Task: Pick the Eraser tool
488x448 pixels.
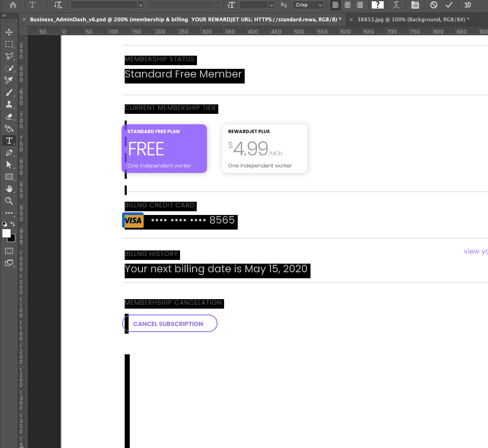Action: [x=9, y=117]
